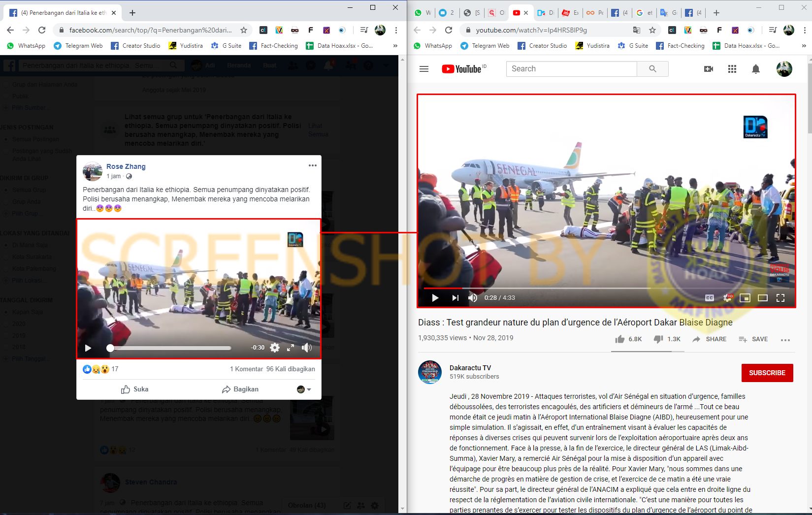The width and height of the screenshot is (812, 515).
Task: Open Fact-Checking bookmark in YouTube window
Action: (681, 46)
